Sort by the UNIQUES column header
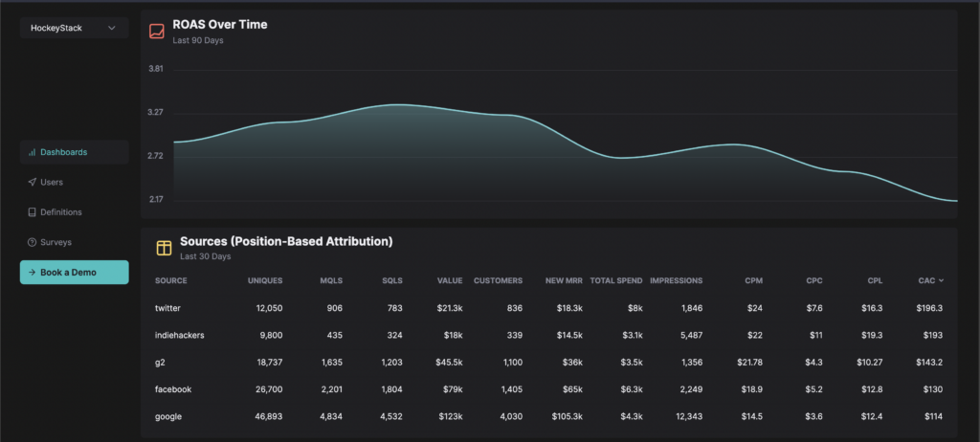The width and height of the screenshot is (980, 442). point(265,280)
